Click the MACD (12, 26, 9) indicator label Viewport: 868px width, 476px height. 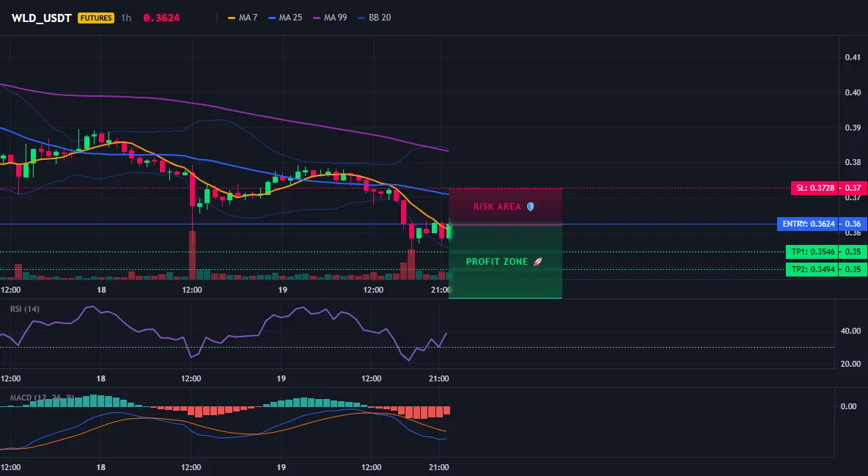42,398
